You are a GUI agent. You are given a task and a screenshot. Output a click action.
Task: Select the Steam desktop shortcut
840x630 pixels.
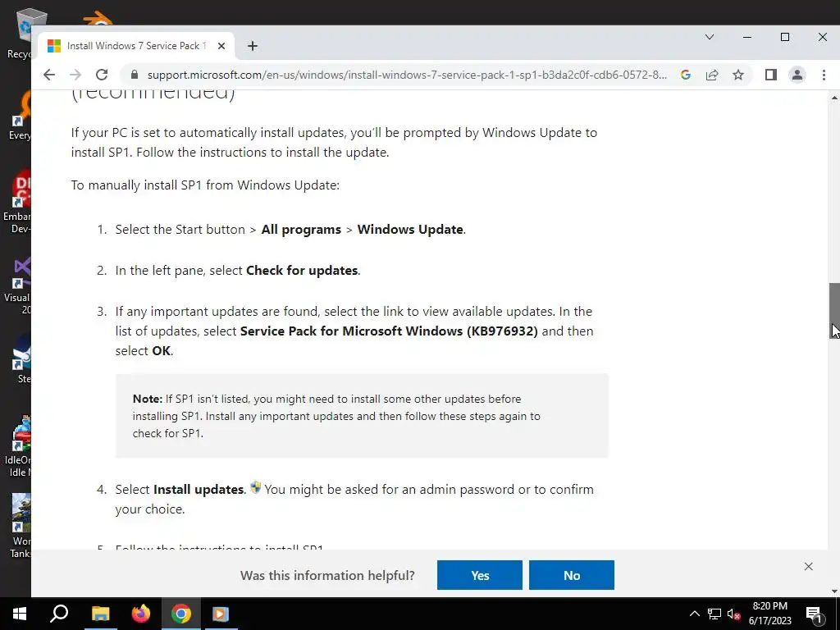(21, 359)
